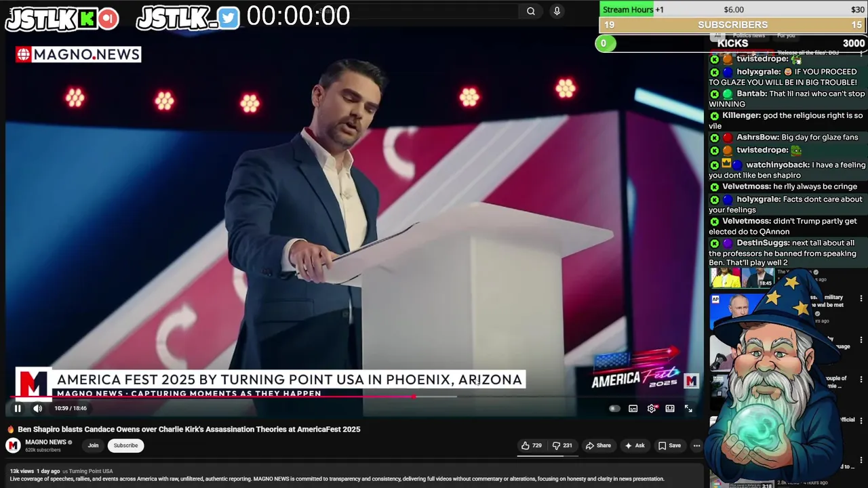Click the Twitter bird icon in overlay
This screenshot has width=868, height=488.
[229, 18]
